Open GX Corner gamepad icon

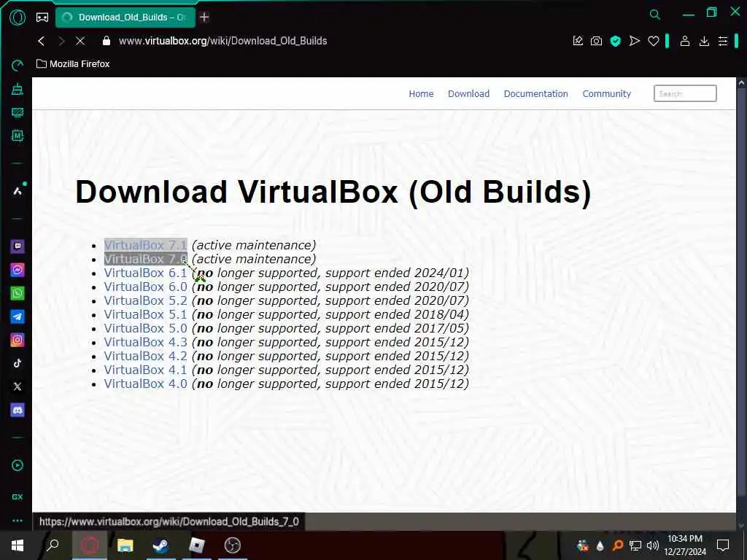[x=42, y=17]
